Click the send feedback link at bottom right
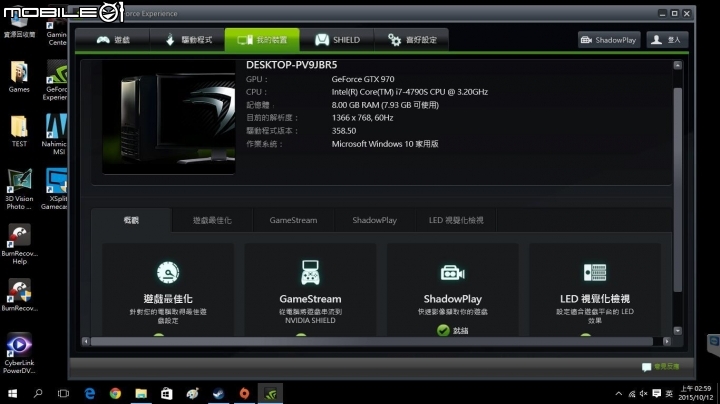The width and height of the screenshot is (720, 404). (661, 366)
